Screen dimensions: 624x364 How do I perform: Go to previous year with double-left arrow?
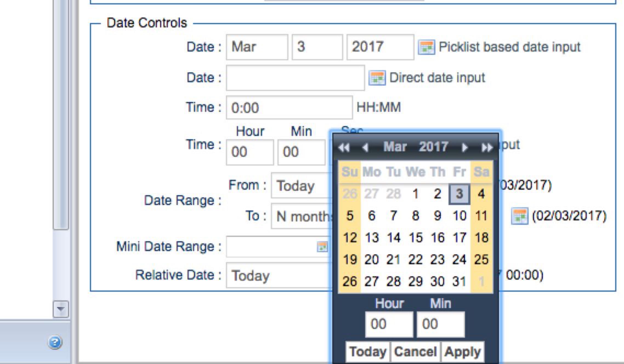pyautogui.click(x=344, y=148)
